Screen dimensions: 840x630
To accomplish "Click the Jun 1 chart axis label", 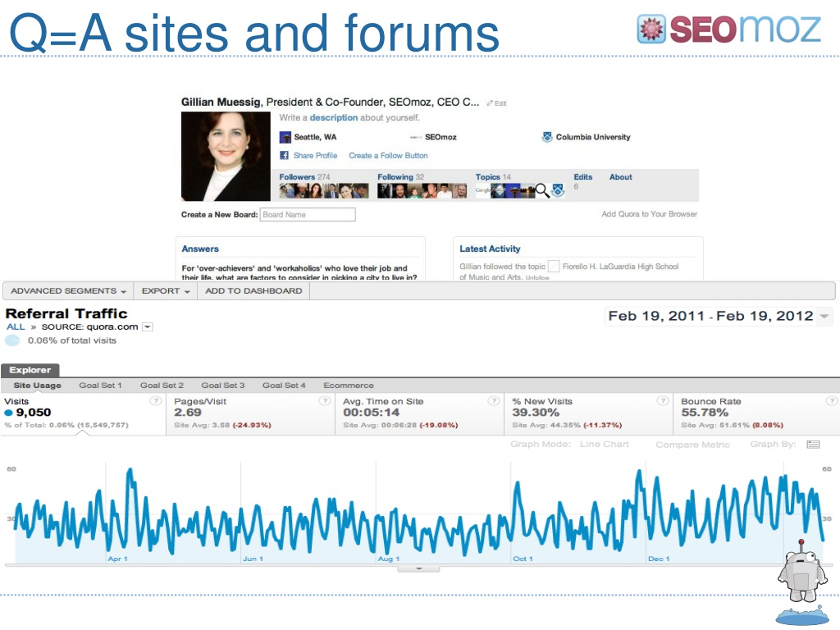I will 253,559.
